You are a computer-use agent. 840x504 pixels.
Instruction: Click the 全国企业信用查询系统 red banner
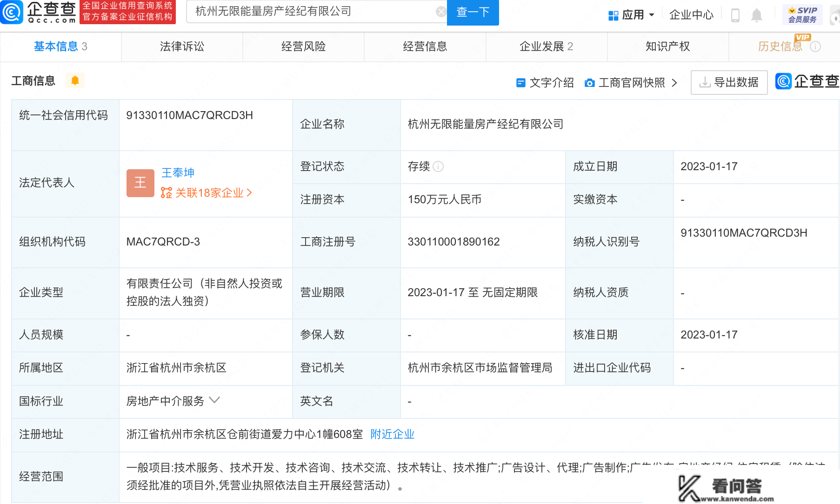pos(127,12)
